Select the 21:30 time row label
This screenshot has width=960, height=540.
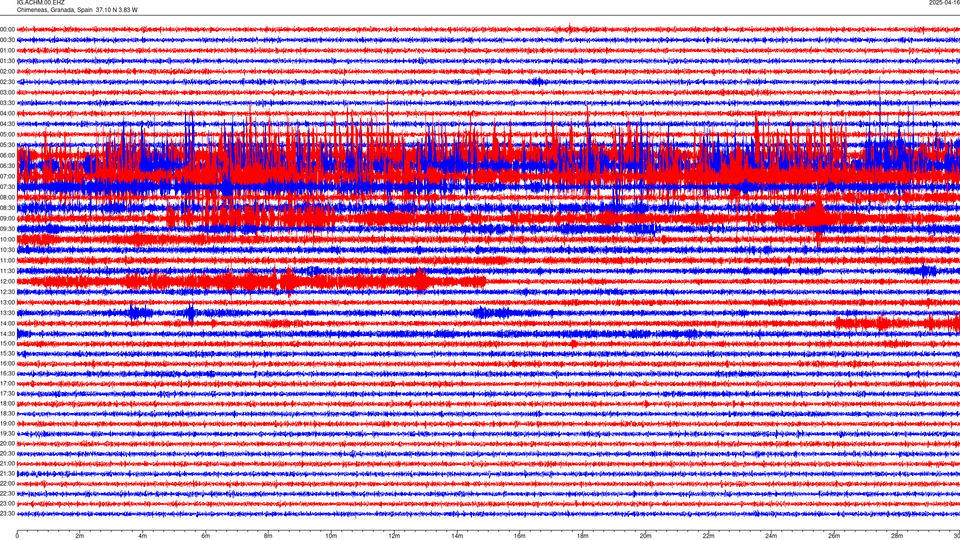coord(7,474)
